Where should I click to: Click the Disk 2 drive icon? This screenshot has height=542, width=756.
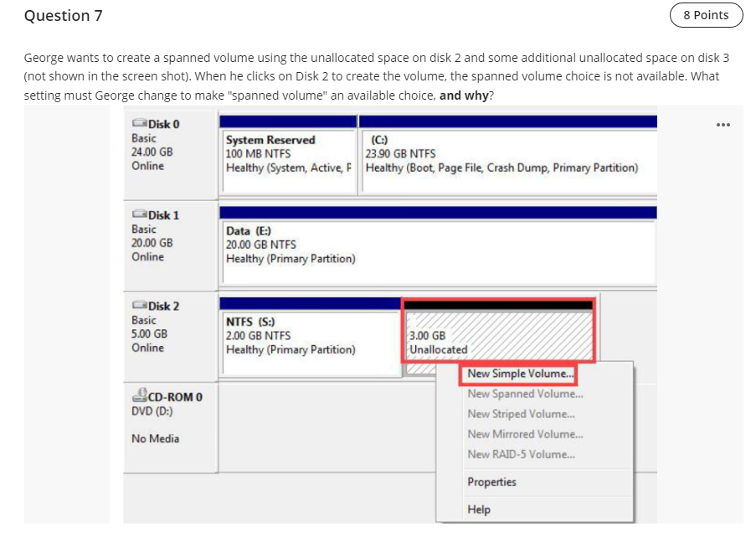(x=137, y=306)
